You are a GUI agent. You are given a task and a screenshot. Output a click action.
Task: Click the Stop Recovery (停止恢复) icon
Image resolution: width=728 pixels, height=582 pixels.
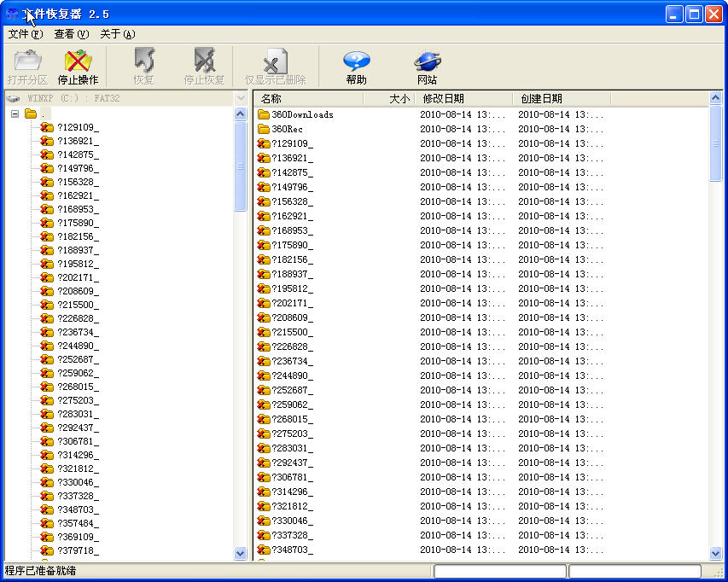pyautogui.click(x=204, y=61)
